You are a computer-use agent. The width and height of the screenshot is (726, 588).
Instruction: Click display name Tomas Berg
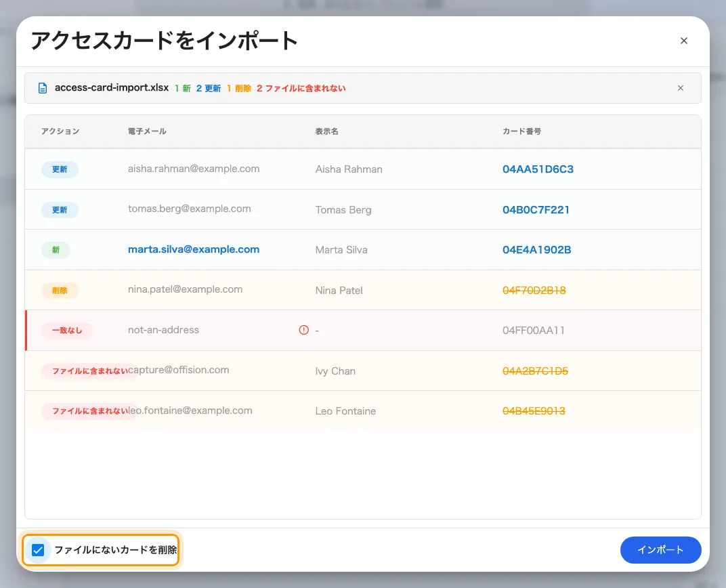[x=343, y=210]
